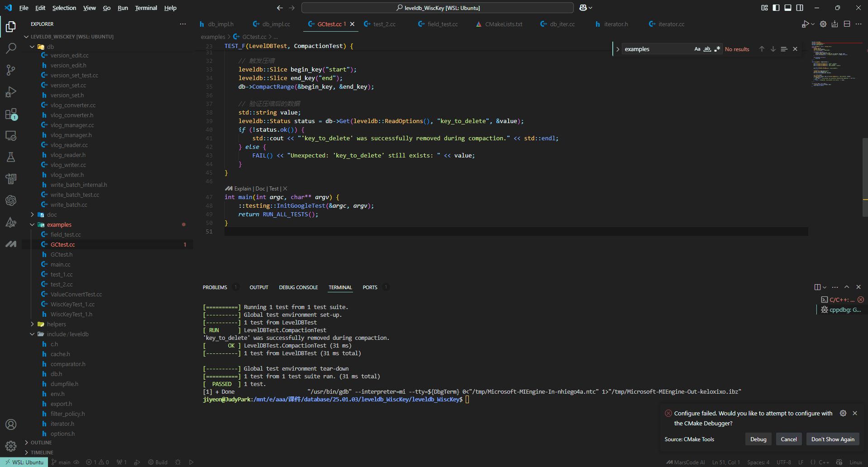Open the Run and Debug view
The height and width of the screenshot is (467, 868).
point(11,92)
